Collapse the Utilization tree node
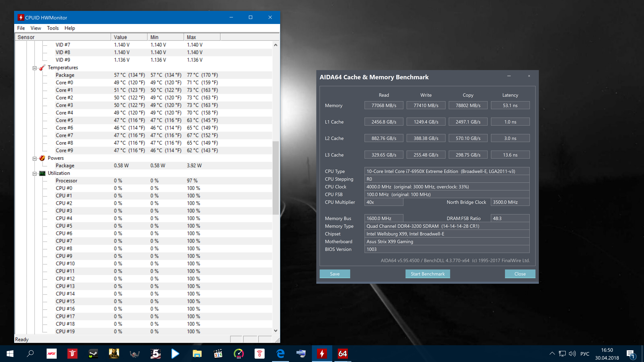Image resolution: width=644 pixels, height=362 pixels. click(x=35, y=173)
